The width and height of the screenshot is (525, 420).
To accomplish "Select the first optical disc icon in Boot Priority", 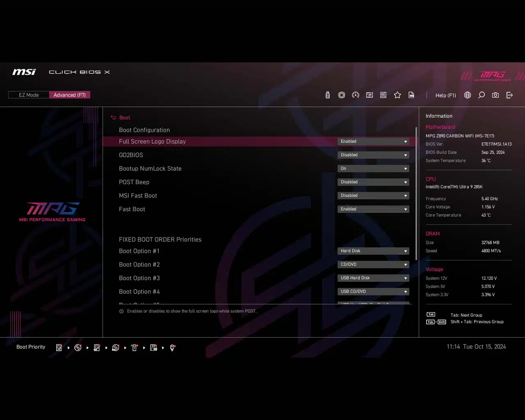I will click(x=78, y=347).
